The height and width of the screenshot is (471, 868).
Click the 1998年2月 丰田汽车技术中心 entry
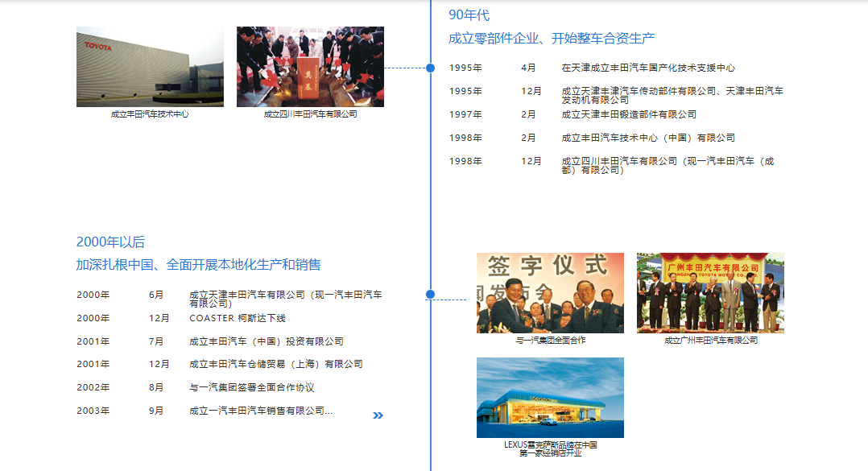click(647, 138)
